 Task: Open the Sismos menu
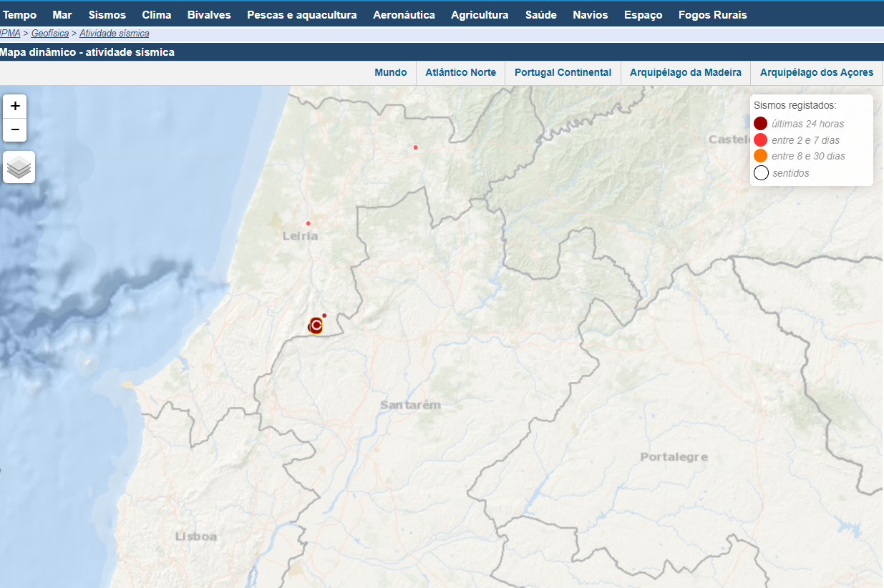(x=107, y=15)
